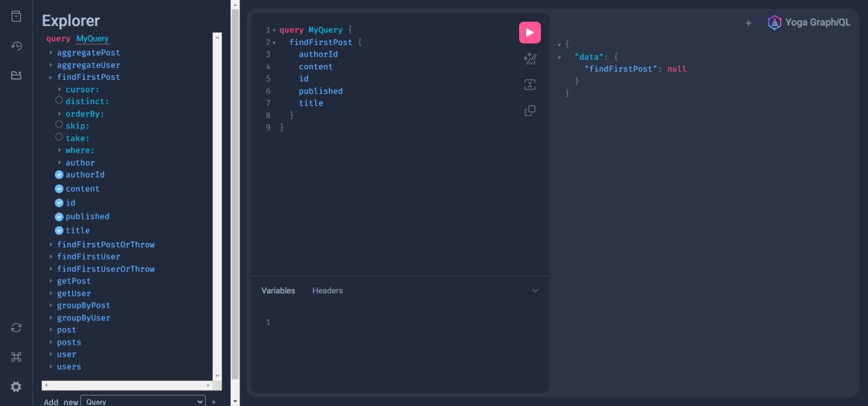Open the settings gear dialog

17,386
